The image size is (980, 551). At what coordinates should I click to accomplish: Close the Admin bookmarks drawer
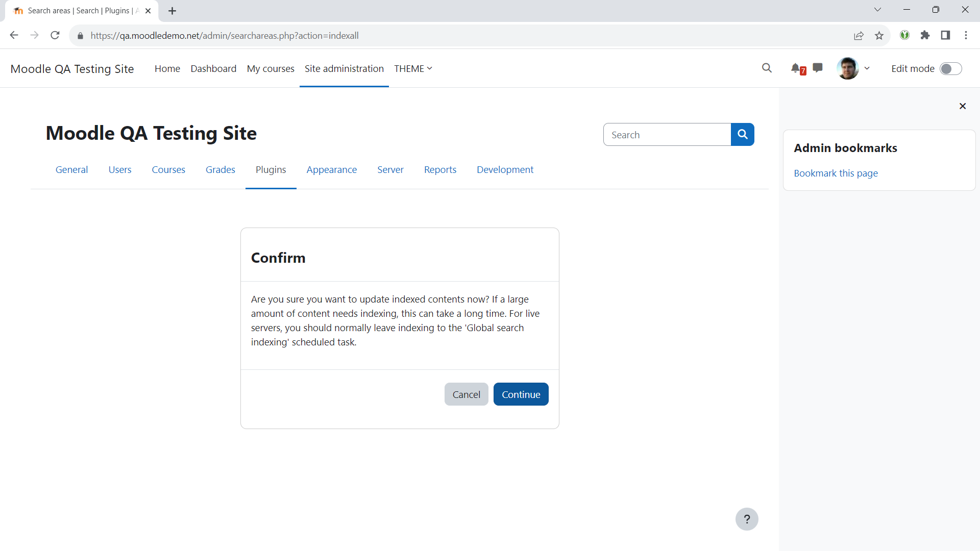[963, 106]
